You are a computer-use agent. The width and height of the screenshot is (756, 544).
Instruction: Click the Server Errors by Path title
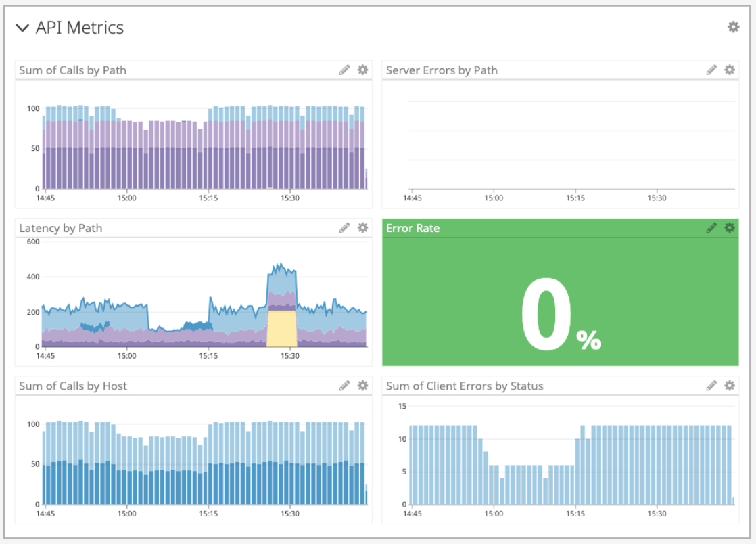[x=442, y=70]
